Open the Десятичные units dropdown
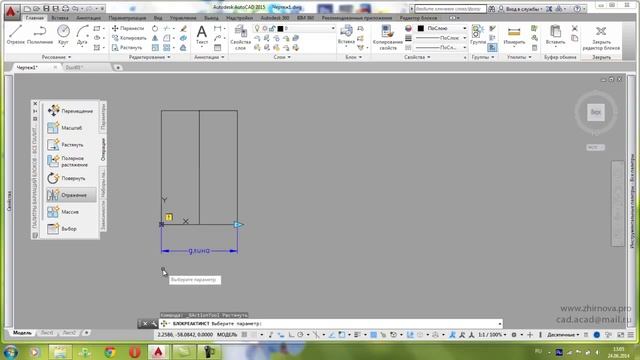Screen dimensions: 640x360 (563, 335)
